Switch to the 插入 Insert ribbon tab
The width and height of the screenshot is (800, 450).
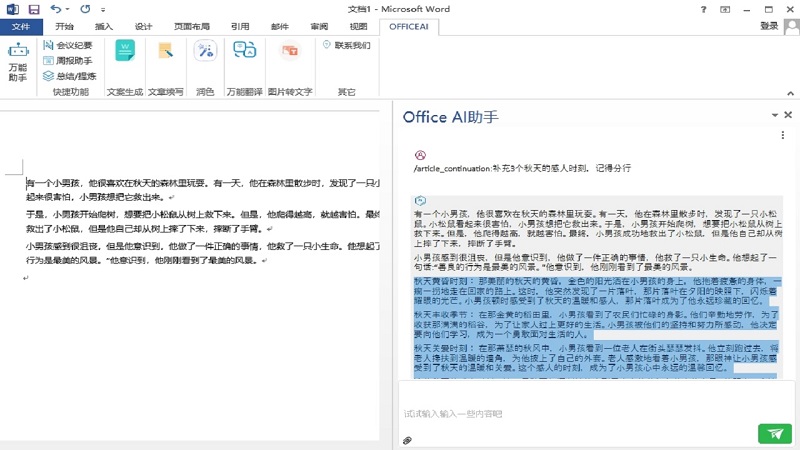pos(104,27)
